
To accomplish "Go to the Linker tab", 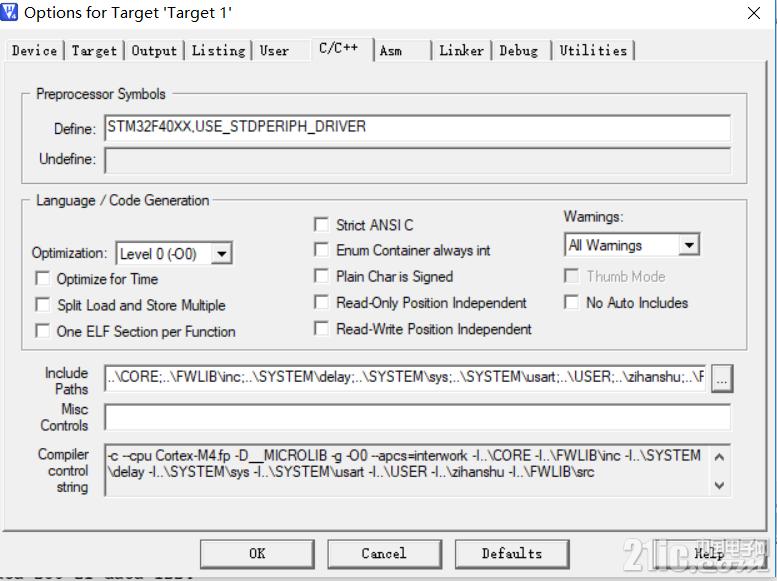I will (x=461, y=51).
